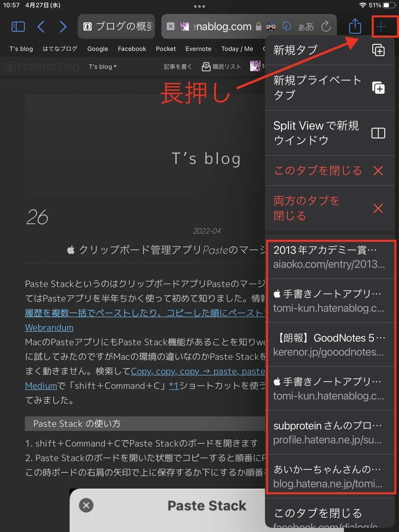Click the date number 26
Screen dimensions: 399x532
[37, 217]
